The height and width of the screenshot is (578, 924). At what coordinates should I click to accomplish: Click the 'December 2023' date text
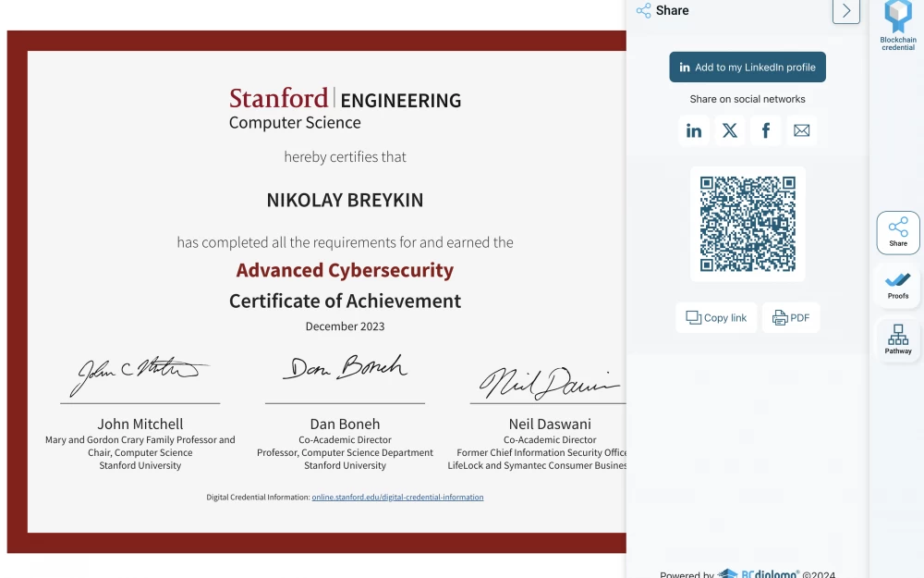pos(345,326)
